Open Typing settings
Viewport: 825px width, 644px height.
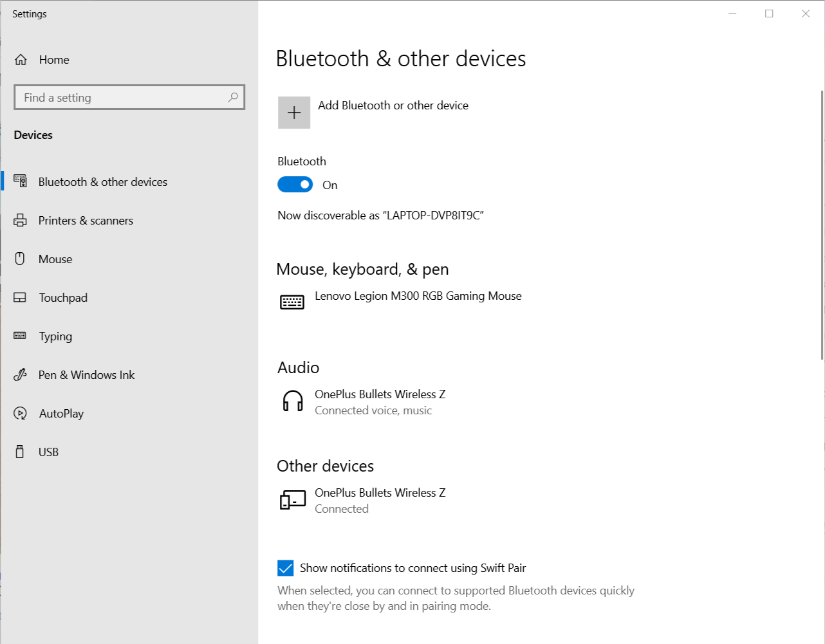pyautogui.click(x=55, y=336)
